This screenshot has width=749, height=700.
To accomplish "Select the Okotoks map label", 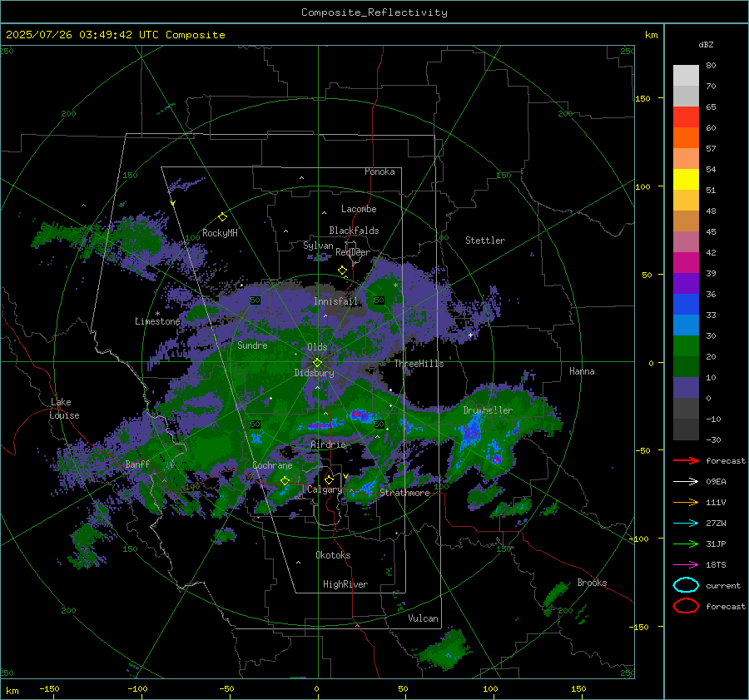I will click(333, 555).
